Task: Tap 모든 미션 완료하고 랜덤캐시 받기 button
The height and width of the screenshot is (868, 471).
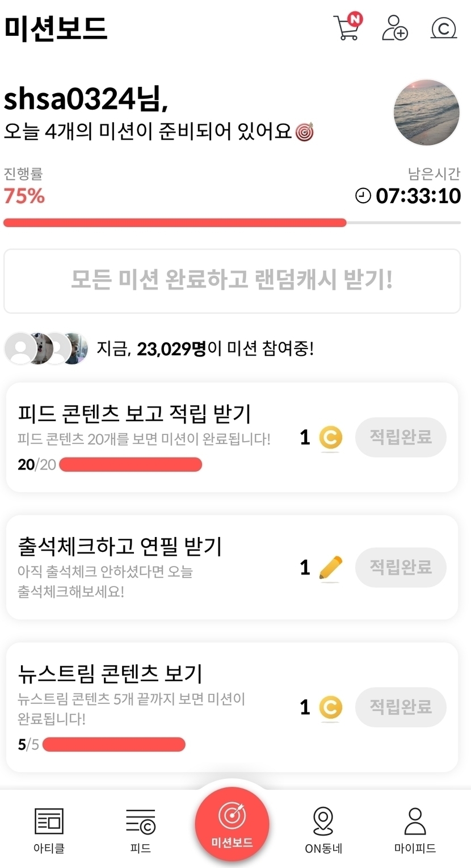Action: [x=232, y=280]
